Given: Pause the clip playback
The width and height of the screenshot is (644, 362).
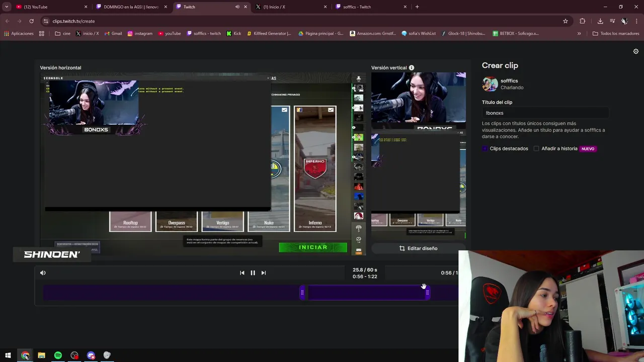Looking at the screenshot, I should click(253, 273).
